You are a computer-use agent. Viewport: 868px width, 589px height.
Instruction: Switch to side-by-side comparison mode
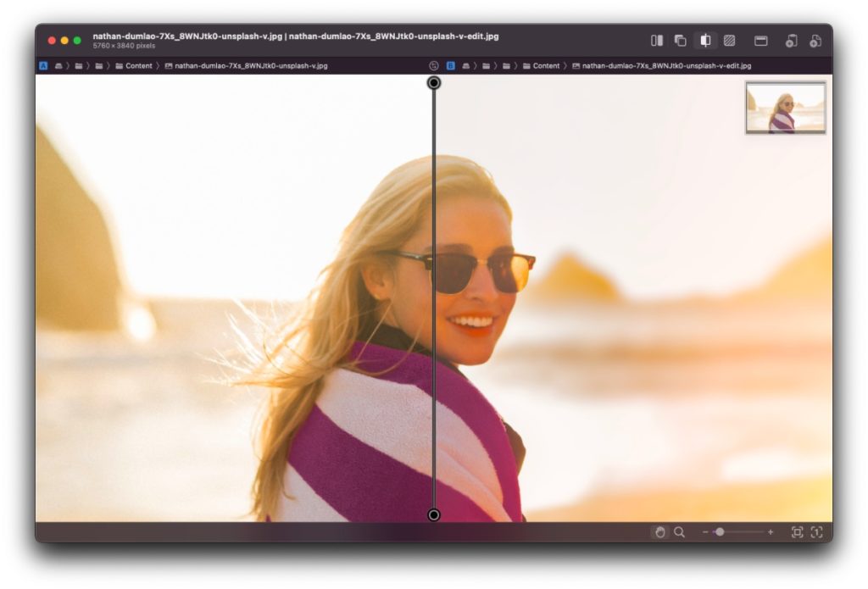[x=656, y=41]
